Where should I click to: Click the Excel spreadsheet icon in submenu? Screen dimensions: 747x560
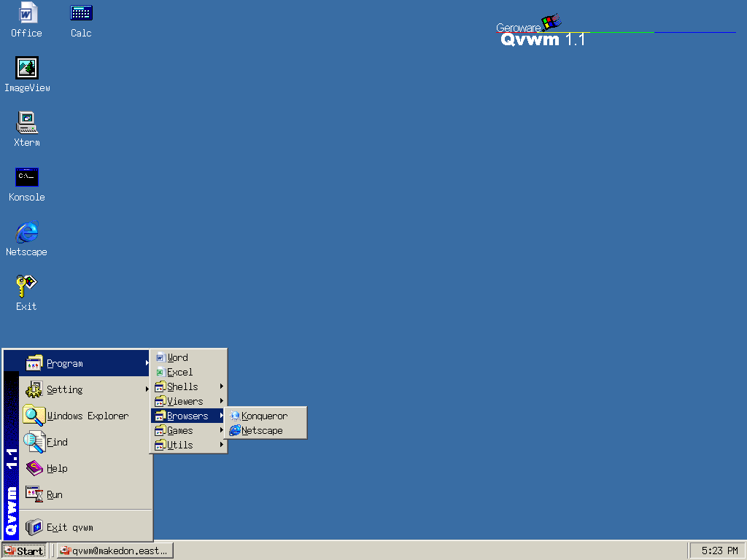[x=160, y=373]
